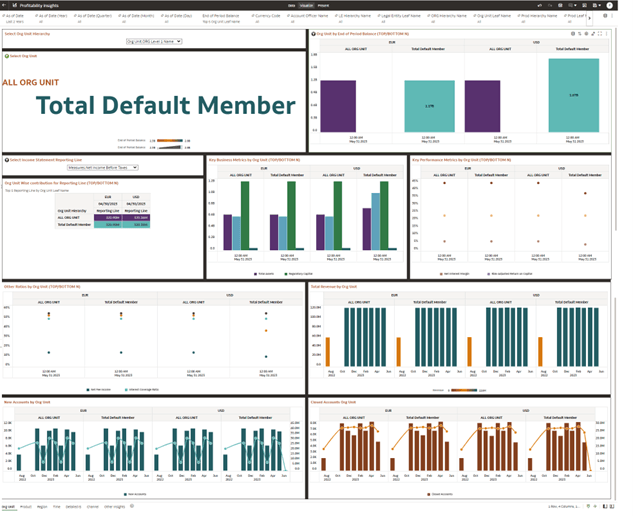Open the End of Period Balance chart more-options menu
The width and height of the screenshot is (633, 516).
tap(607, 34)
